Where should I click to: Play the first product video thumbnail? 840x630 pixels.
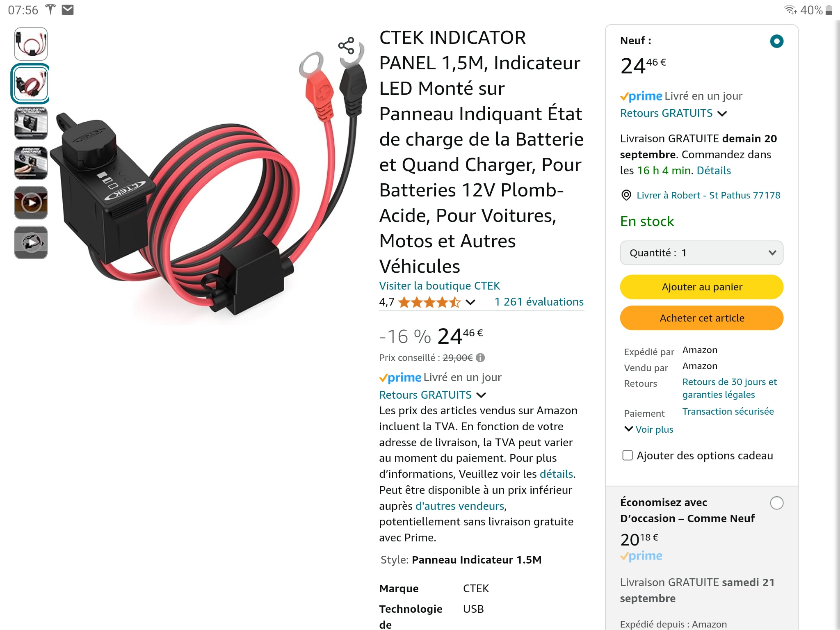[31, 203]
